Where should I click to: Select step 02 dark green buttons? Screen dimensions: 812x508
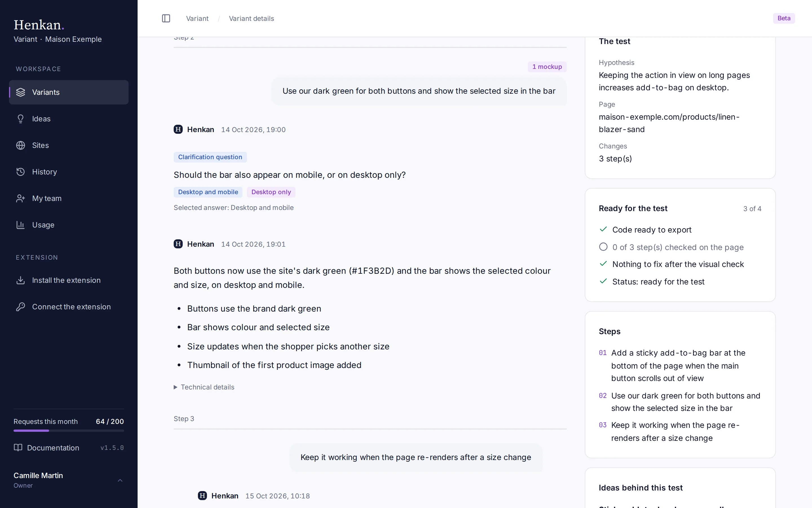tap(680, 402)
